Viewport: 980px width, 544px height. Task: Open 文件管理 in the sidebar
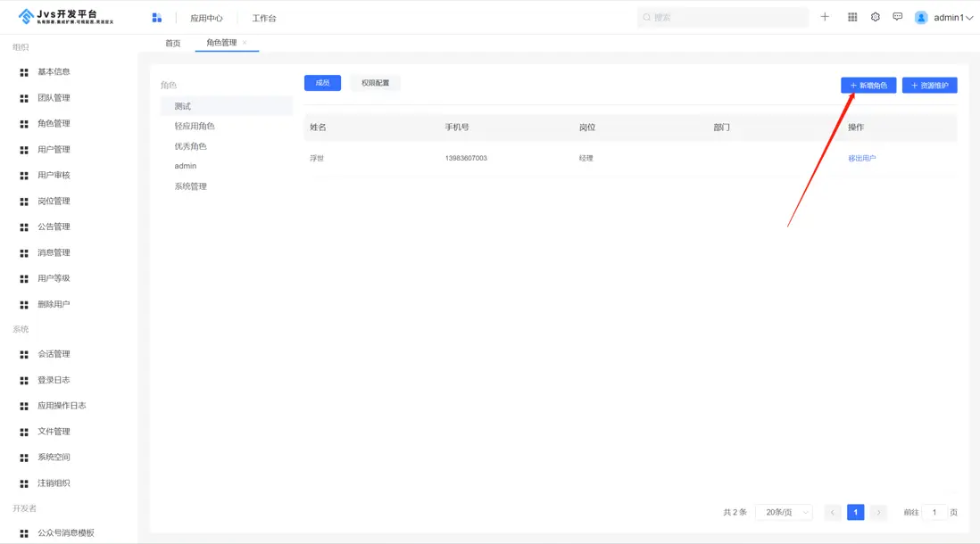[x=54, y=432]
